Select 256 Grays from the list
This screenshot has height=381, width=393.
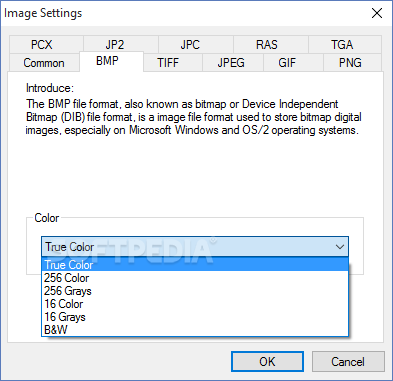(x=195, y=291)
